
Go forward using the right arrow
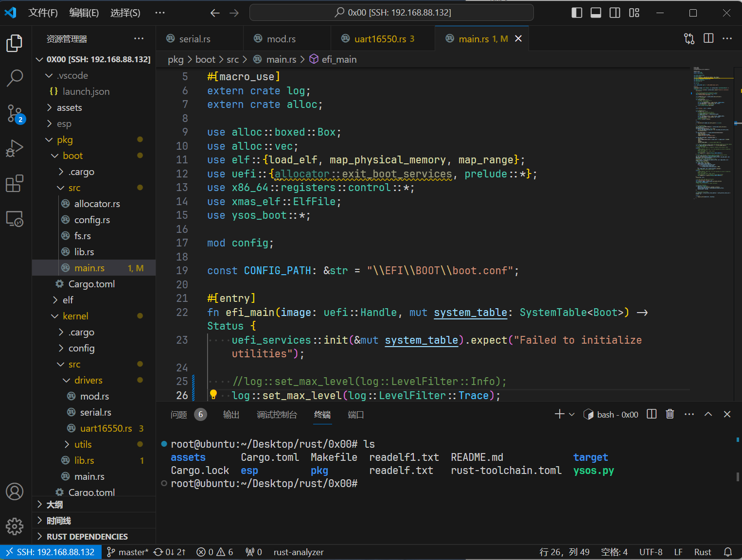click(x=234, y=13)
